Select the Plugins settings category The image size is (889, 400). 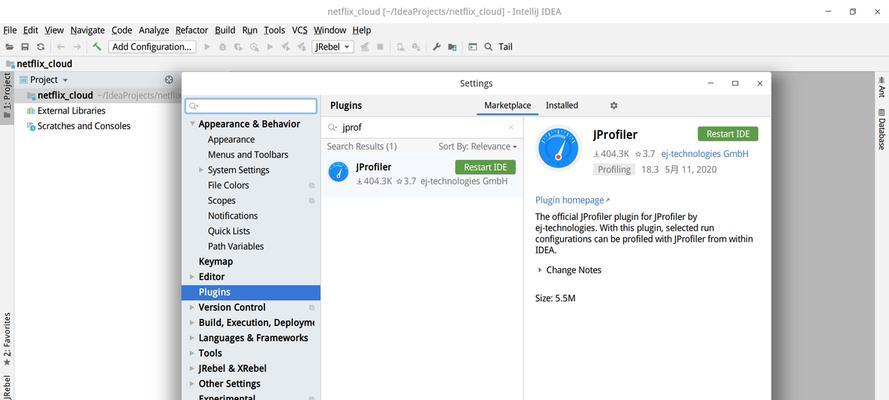tap(251, 292)
